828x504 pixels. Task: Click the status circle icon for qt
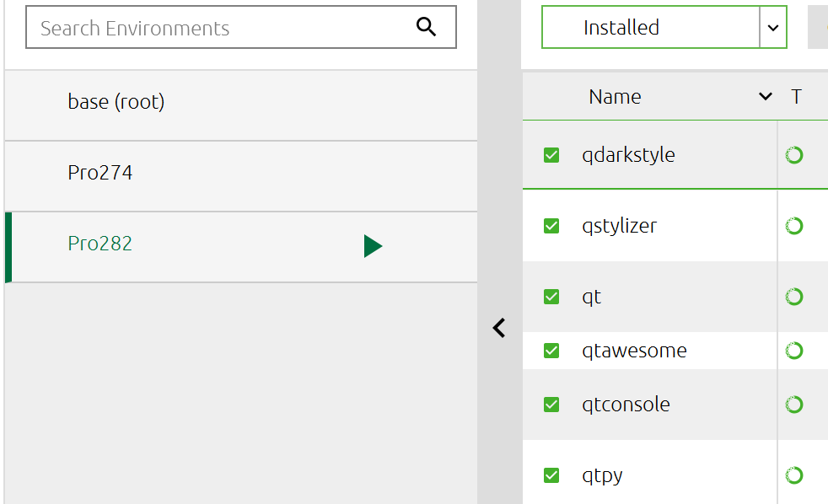(793, 297)
